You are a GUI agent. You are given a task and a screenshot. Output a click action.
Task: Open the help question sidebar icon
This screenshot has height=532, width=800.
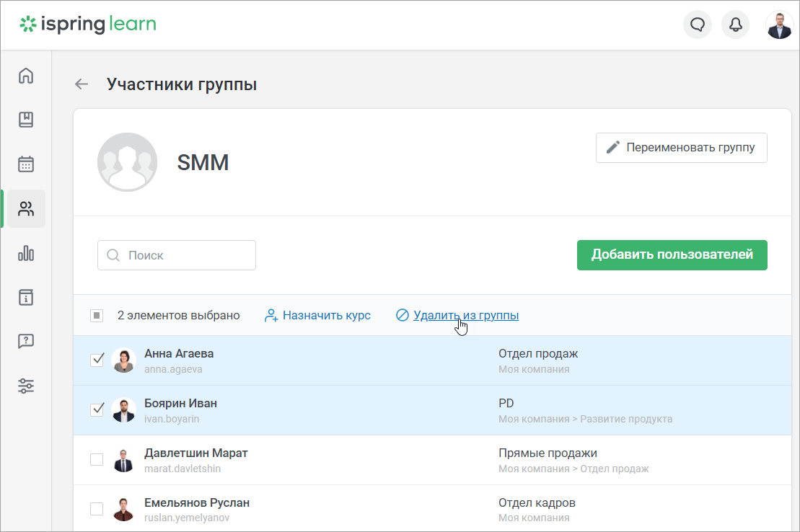click(x=26, y=341)
